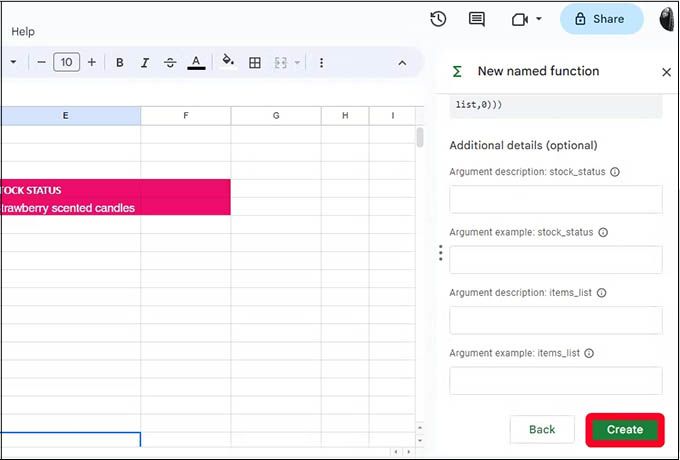The image size is (680, 460).
Task: Click the horizontal scroll right arrow
Action: (409, 452)
